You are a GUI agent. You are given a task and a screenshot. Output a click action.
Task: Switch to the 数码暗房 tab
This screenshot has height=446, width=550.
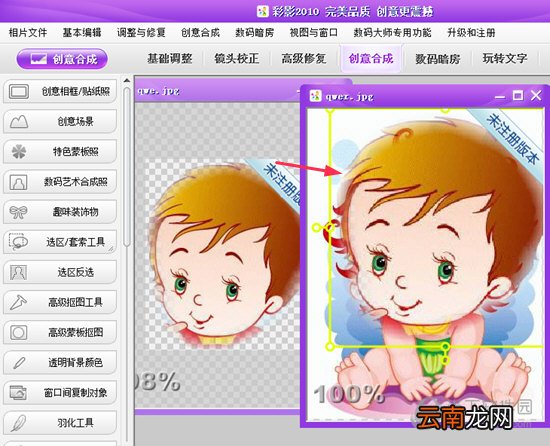coord(438,59)
